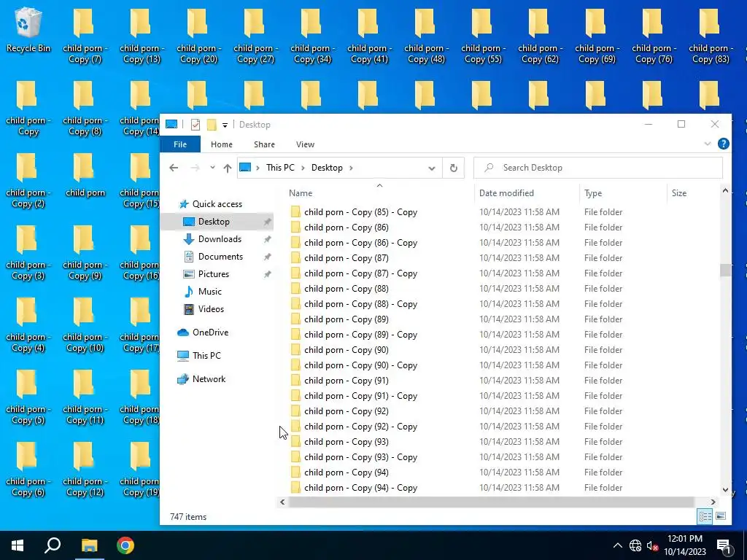Open Videos in the navigation pane
This screenshot has width=747, height=560.
(211, 309)
